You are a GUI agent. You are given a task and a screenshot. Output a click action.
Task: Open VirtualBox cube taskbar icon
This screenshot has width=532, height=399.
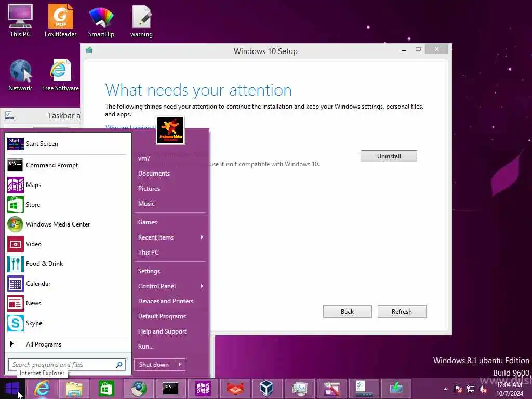[x=267, y=389]
